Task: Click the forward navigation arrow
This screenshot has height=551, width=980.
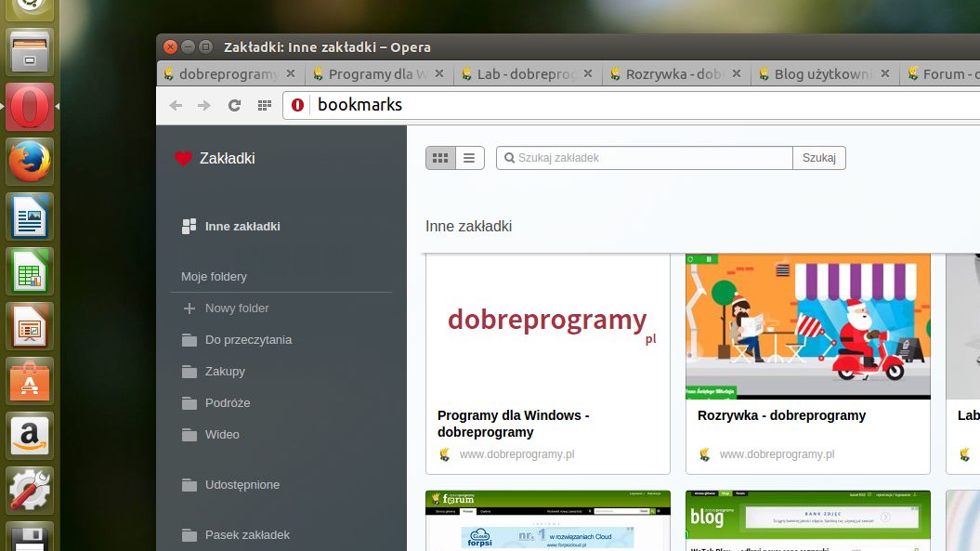Action: pyautogui.click(x=203, y=105)
